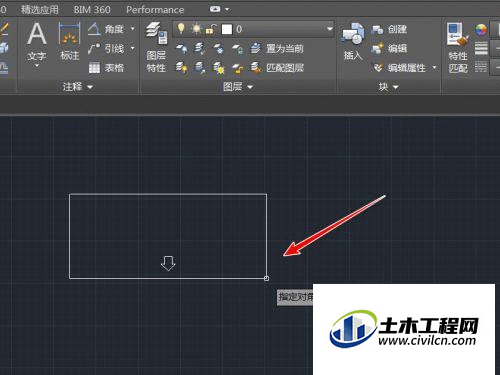Toggle the layer lock padlock icon
This screenshot has height=375, width=500.
(211, 29)
